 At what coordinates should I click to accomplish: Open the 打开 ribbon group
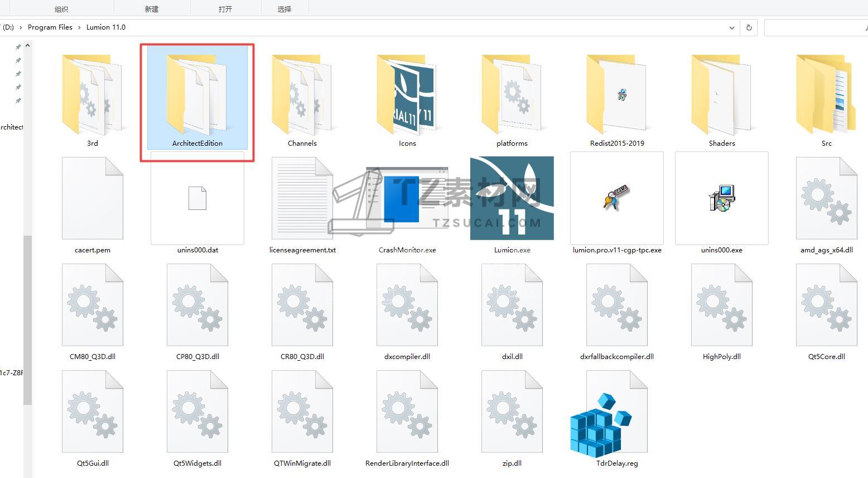pyautogui.click(x=225, y=9)
